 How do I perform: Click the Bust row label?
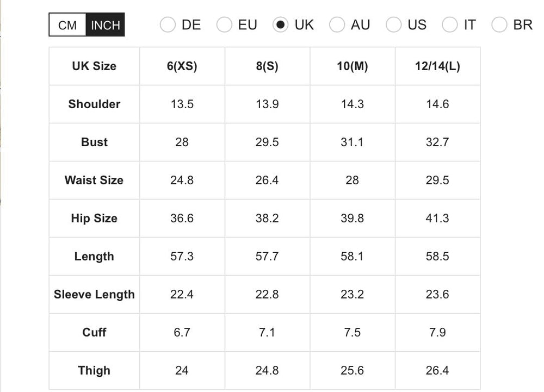tap(94, 142)
